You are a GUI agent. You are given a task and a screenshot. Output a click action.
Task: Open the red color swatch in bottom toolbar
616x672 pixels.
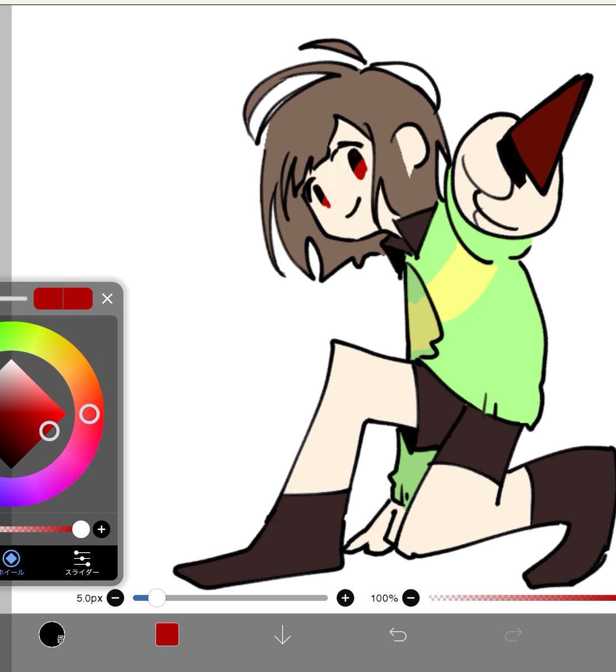(167, 634)
